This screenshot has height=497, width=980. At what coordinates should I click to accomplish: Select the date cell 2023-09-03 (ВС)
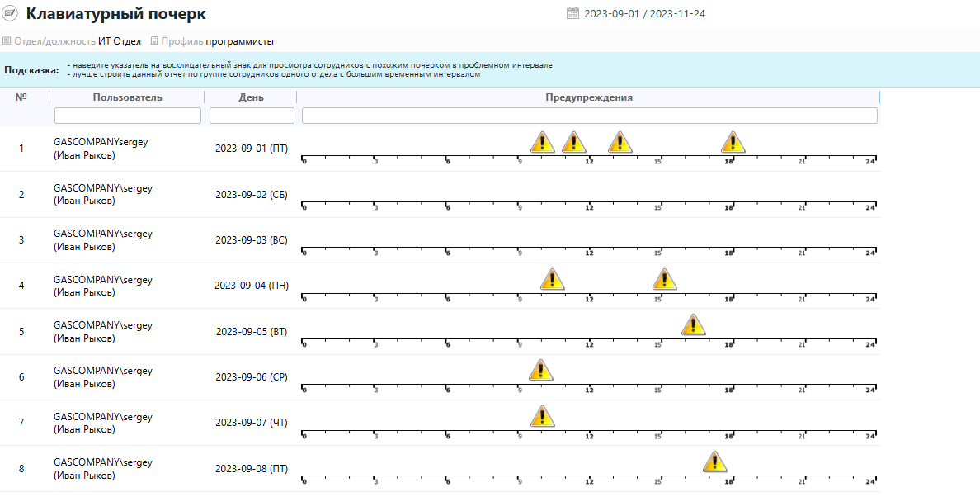pos(252,240)
